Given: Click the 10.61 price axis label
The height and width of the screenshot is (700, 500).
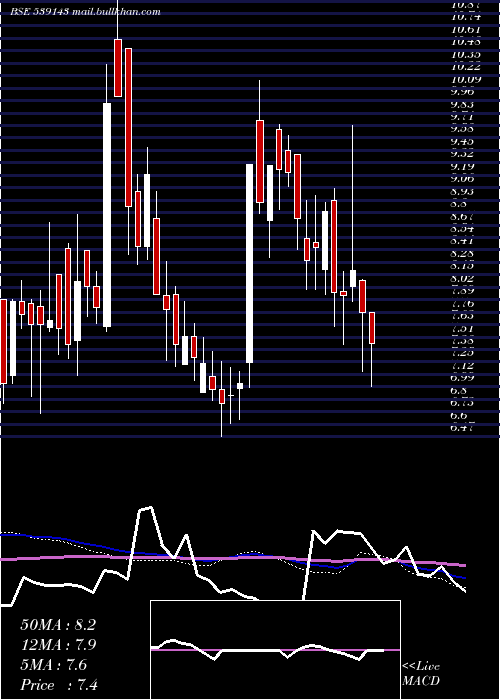Looking at the screenshot, I should coord(466,29).
